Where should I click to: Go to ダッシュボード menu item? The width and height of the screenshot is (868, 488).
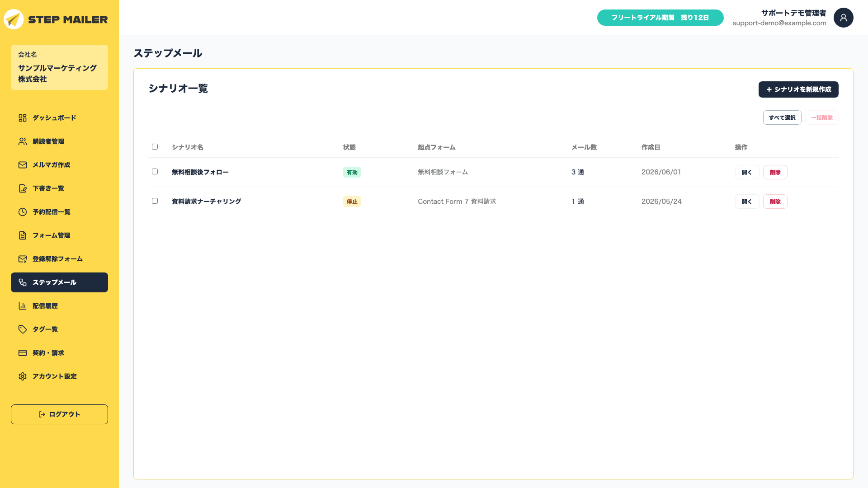coord(59,118)
